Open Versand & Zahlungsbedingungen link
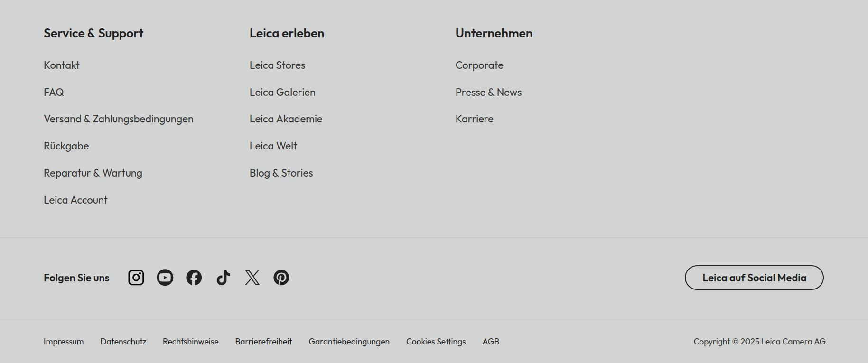 119,119
